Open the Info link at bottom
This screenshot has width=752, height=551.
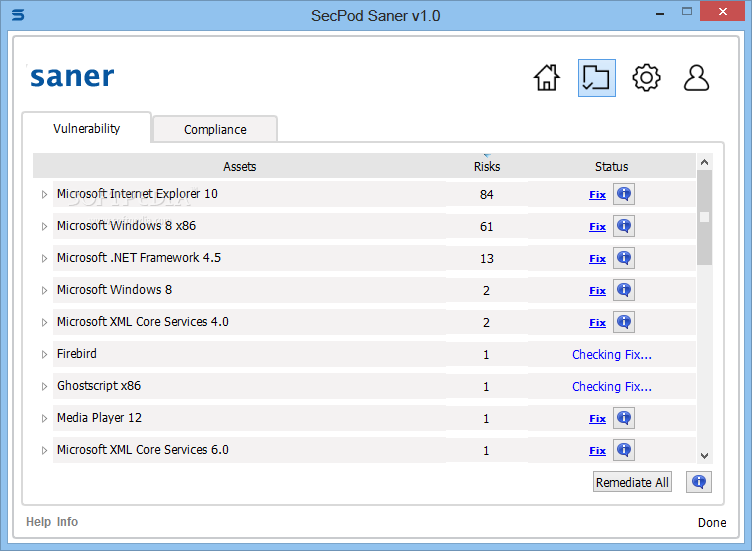[67, 522]
